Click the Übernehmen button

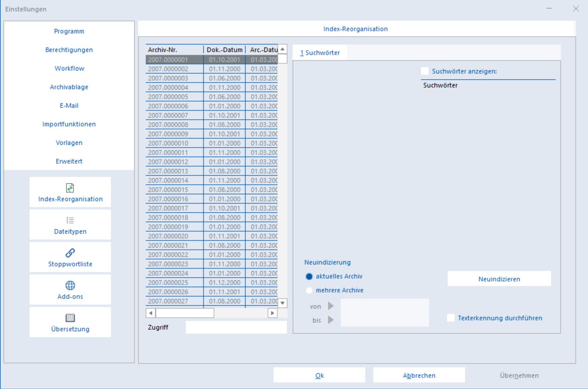(519, 375)
